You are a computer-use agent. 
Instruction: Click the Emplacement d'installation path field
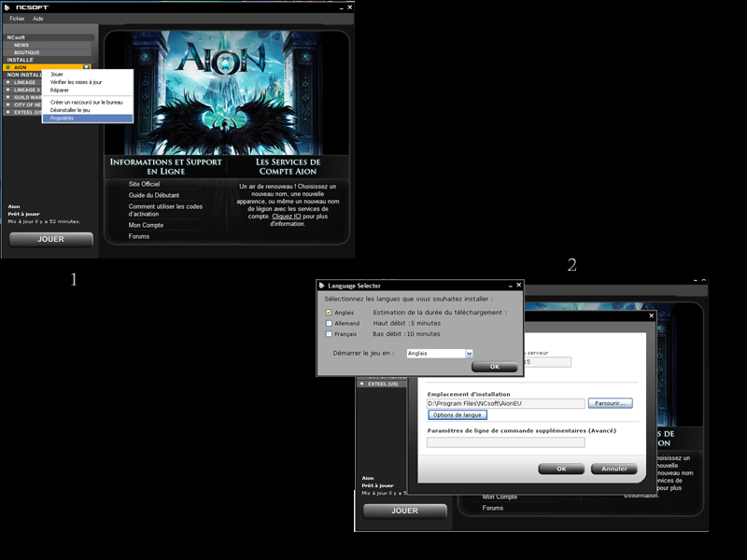click(x=506, y=404)
